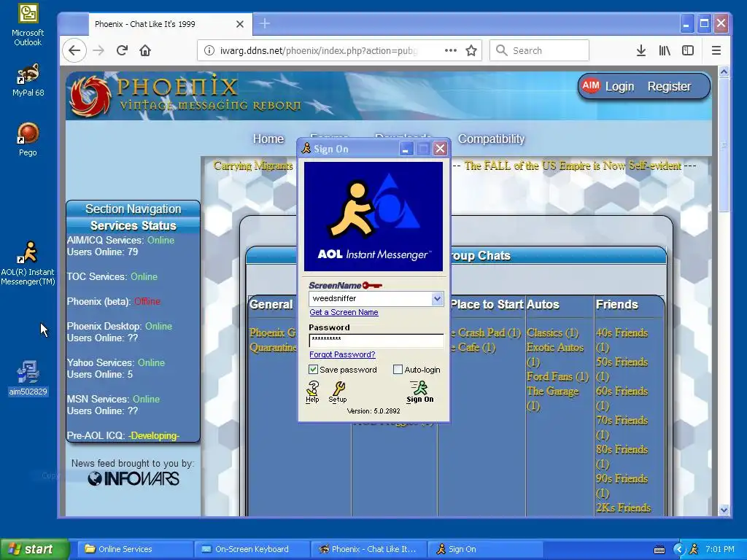This screenshot has width=747, height=560.
Task: Click the browser Search box
Action: [539, 50]
